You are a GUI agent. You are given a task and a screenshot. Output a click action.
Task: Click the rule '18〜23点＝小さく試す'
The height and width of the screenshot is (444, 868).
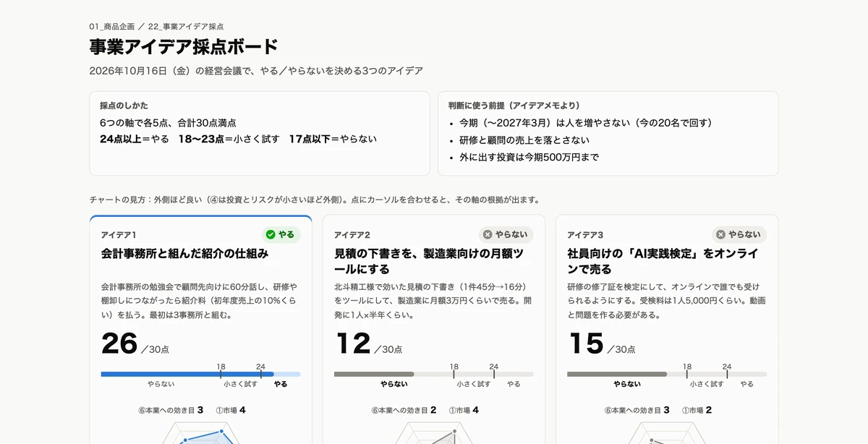pyautogui.click(x=229, y=139)
